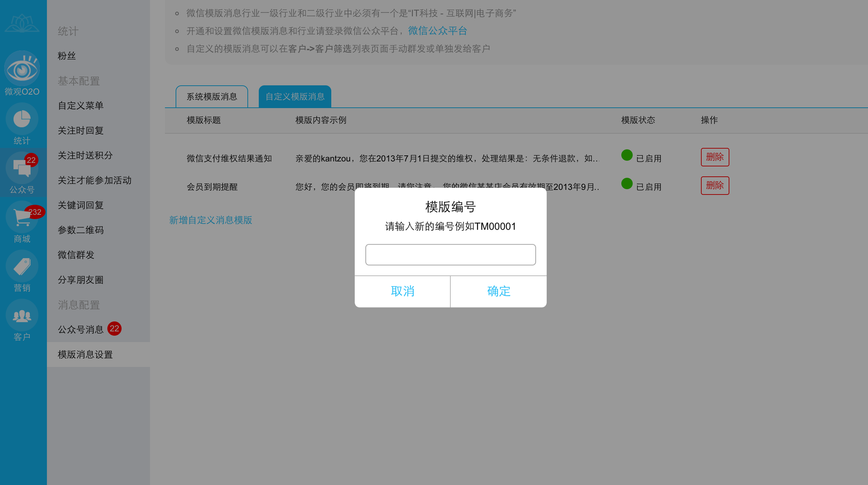Open the 微信公众平台 link
Image resolution: width=868 pixels, height=485 pixels.
pos(438,31)
